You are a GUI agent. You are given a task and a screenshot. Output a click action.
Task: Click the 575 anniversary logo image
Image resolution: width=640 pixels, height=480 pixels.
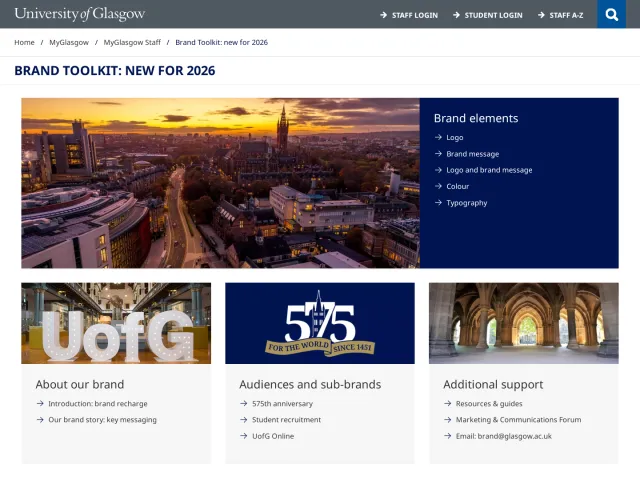click(x=320, y=323)
